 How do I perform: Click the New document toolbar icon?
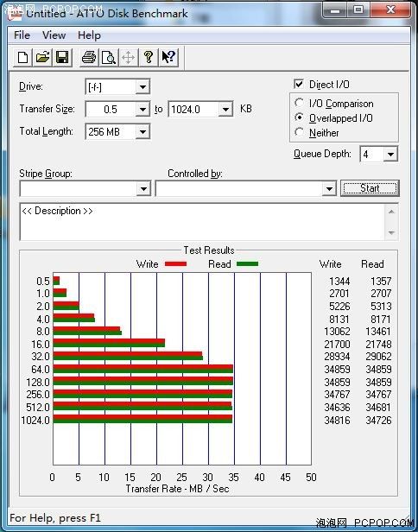tap(23, 57)
